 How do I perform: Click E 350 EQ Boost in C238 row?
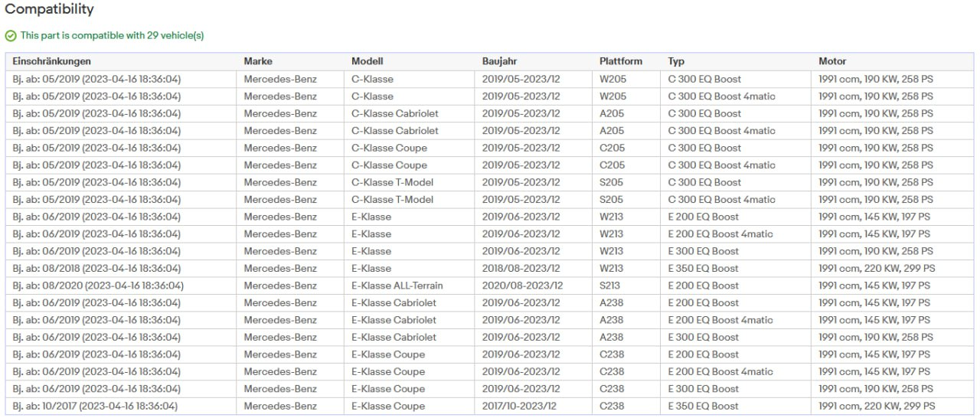[x=703, y=407]
